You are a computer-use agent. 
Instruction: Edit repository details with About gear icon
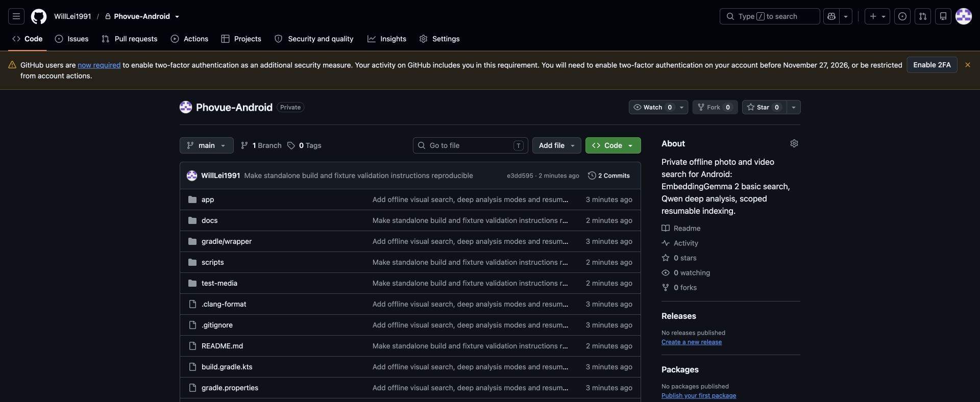[x=794, y=143]
